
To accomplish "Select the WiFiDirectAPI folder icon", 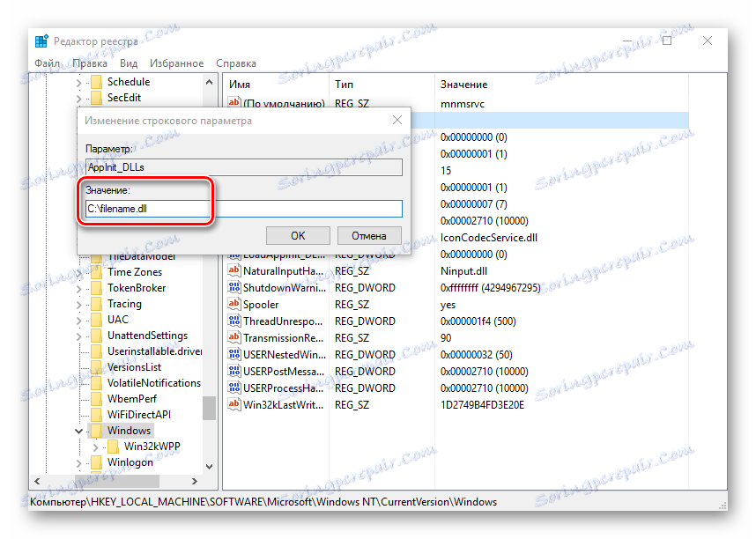I will pos(96,415).
